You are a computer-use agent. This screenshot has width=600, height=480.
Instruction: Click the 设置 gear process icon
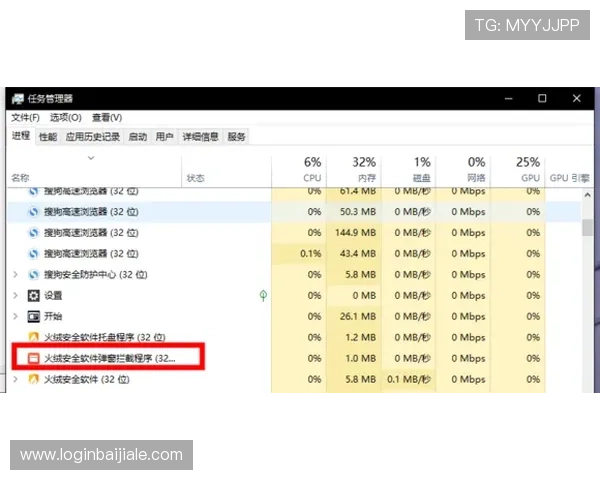click(x=34, y=296)
